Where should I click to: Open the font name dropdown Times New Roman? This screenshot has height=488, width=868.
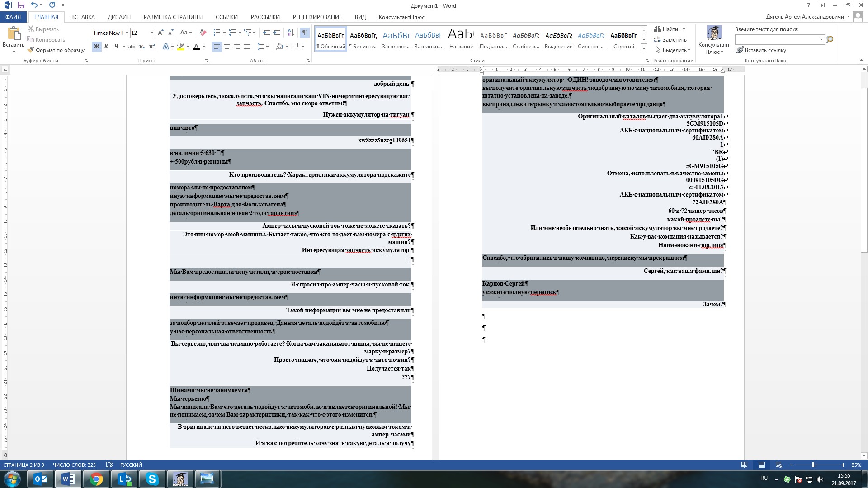(x=127, y=33)
